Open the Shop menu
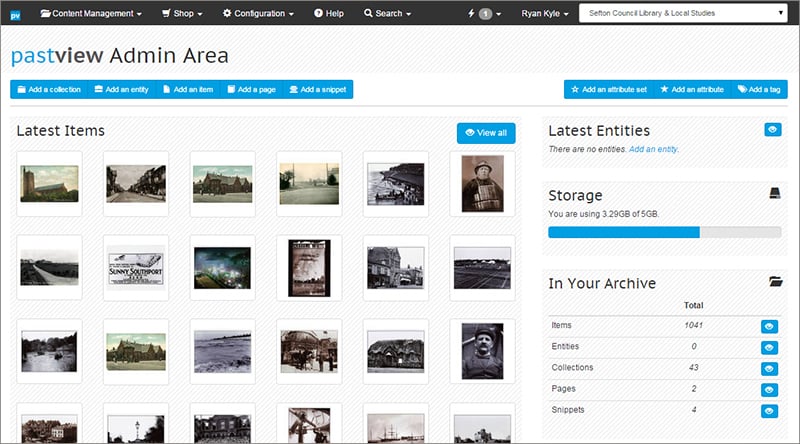 [x=182, y=14]
